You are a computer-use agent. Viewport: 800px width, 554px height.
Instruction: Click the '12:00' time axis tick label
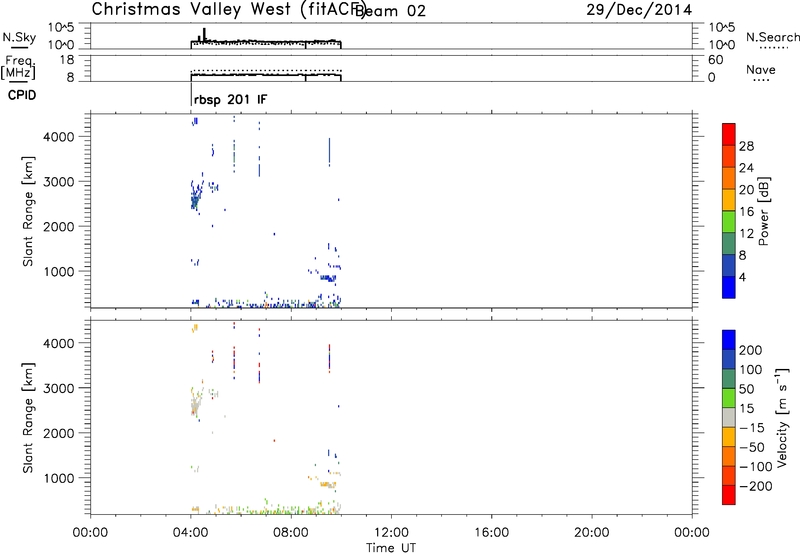click(x=391, y=533)
